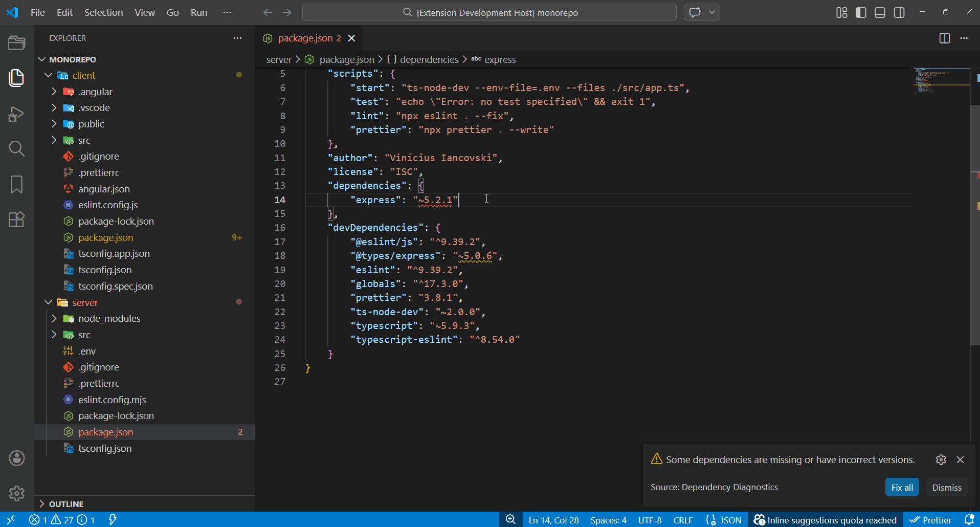Screen dimensions: 980x527
Task: Click the editor vertical scrollbar
Action: pos(975,225)
